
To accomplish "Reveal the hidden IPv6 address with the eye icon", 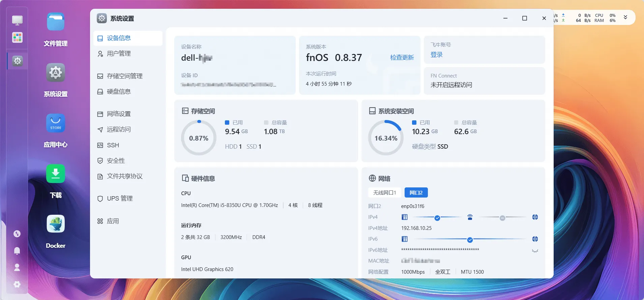I will point(535,250).
